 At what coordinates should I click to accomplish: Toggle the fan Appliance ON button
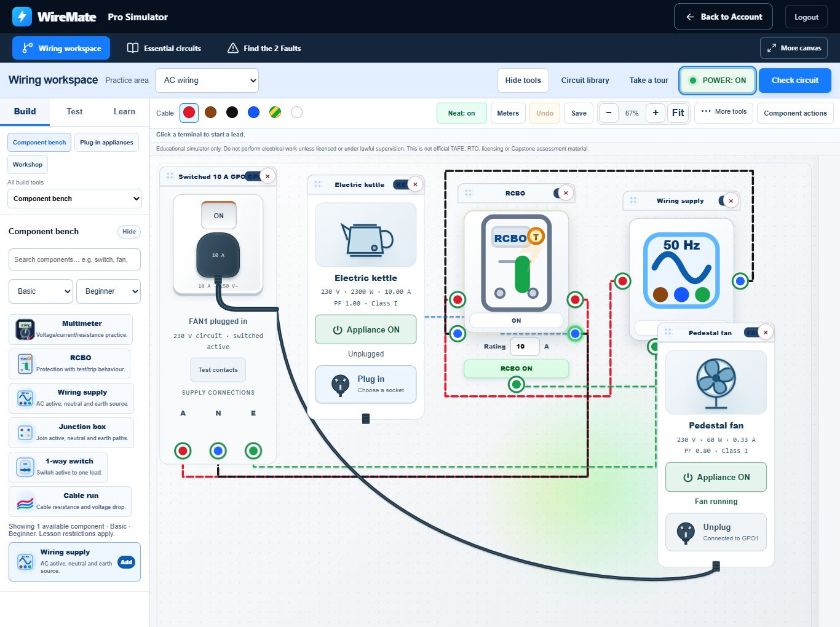tap(716, 477)
